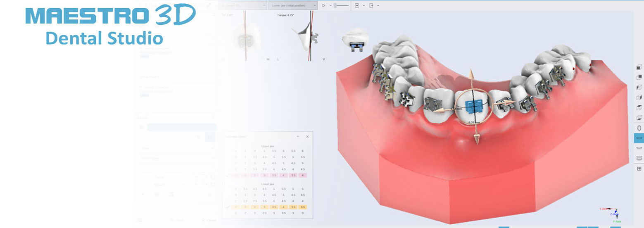Click the grid icon in the right sidebar

[639, 169]
